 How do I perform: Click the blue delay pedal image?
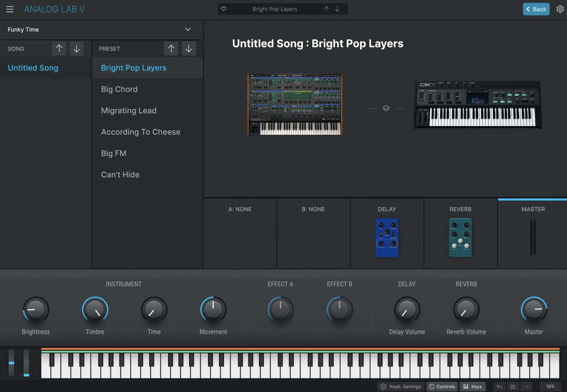[387, 238]
